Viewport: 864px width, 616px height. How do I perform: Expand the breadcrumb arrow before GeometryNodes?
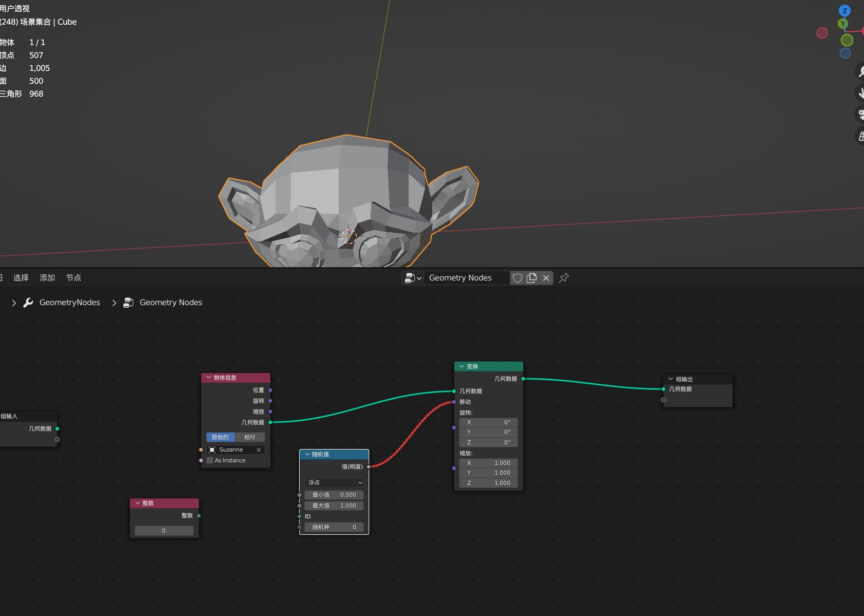(14, 303)
